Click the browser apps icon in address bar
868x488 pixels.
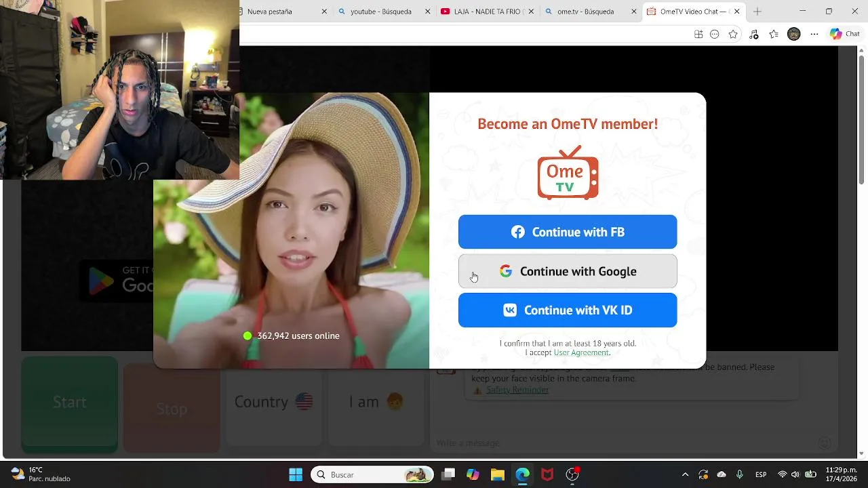(x=698, y=35)
